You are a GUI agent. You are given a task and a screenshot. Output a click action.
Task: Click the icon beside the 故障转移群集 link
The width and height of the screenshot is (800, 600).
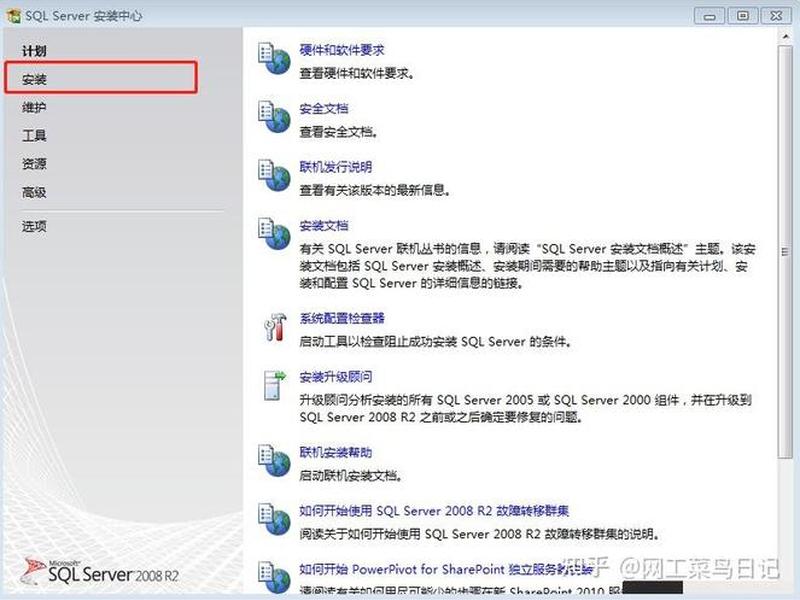(274, 519)
